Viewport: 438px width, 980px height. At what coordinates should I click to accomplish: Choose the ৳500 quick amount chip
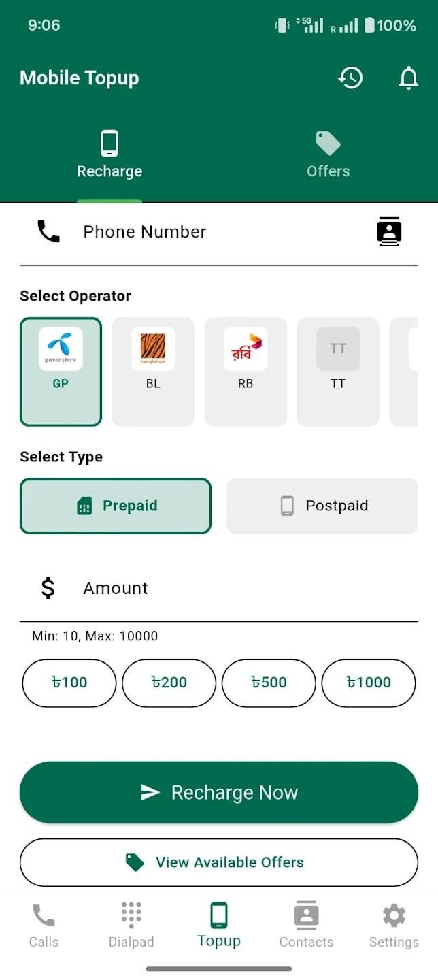[268, 683]
